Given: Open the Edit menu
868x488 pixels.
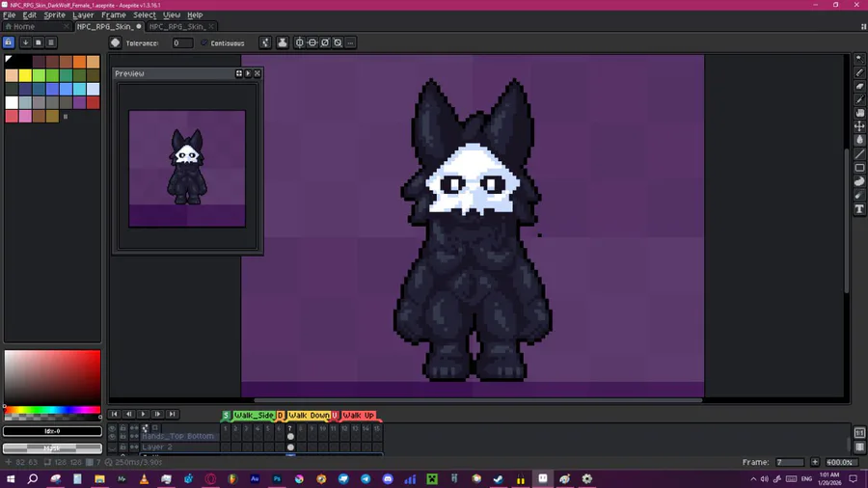Looking at the screenshot, I should (29, 14).
